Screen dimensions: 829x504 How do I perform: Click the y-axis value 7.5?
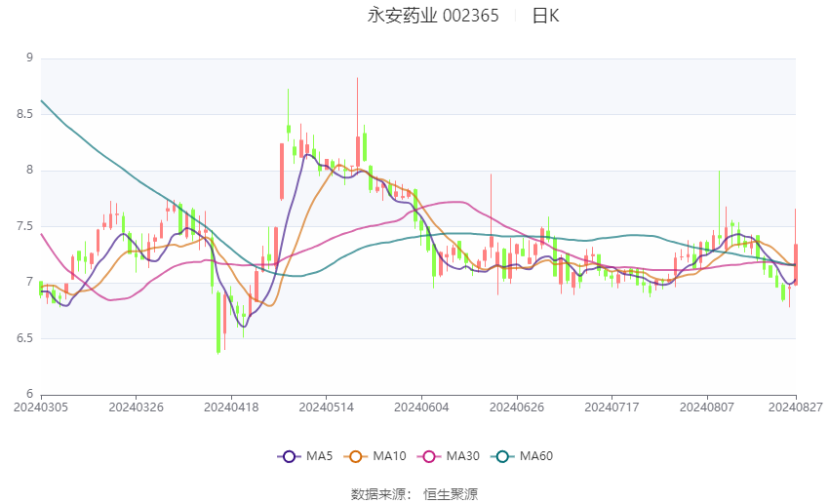click(x=24, y=226)
